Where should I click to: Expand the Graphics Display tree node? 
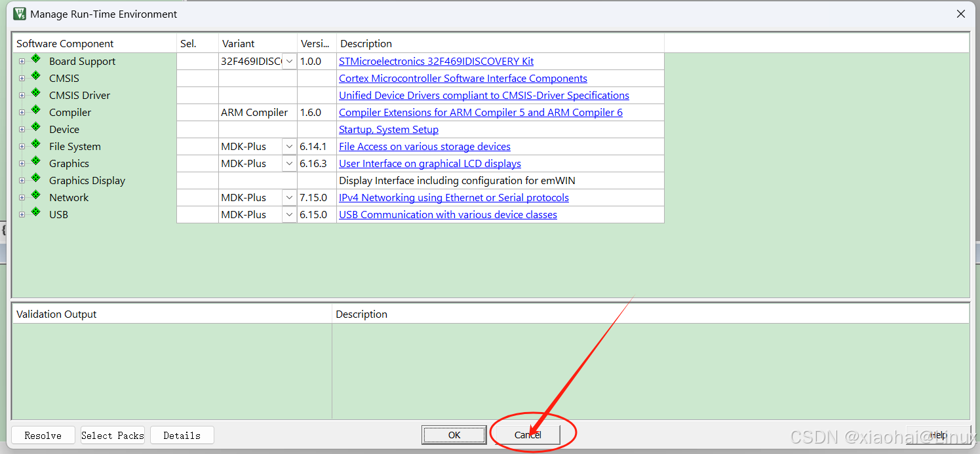22,181
